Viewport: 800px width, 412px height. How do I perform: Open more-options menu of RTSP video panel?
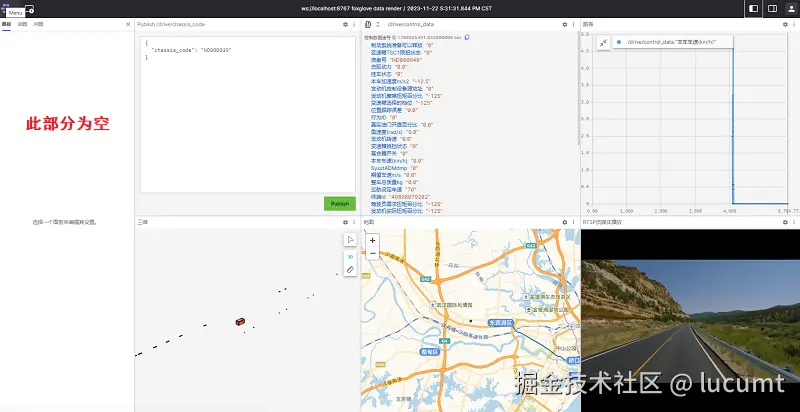pos(794,222)
